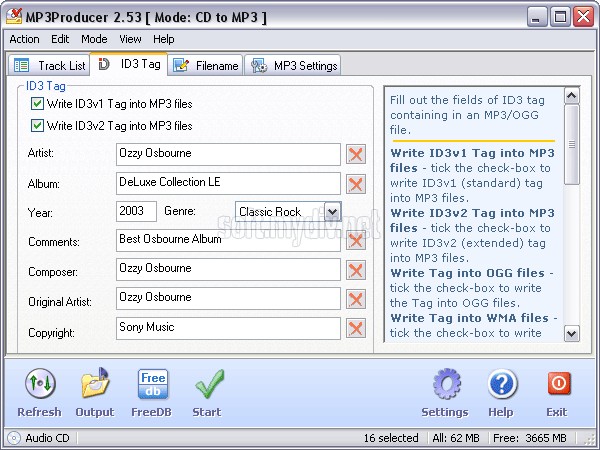Switch to the Track List tab
600x450 pixels.
tap(49, 65)
